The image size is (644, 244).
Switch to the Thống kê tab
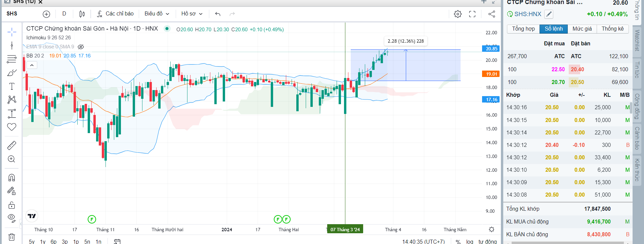pyautogui.click(x=612, y=29)
